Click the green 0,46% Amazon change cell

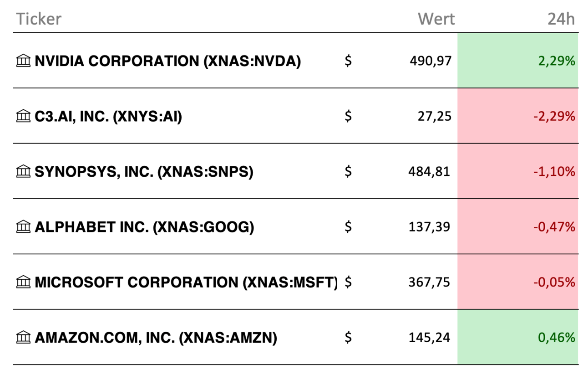[518, 337]
